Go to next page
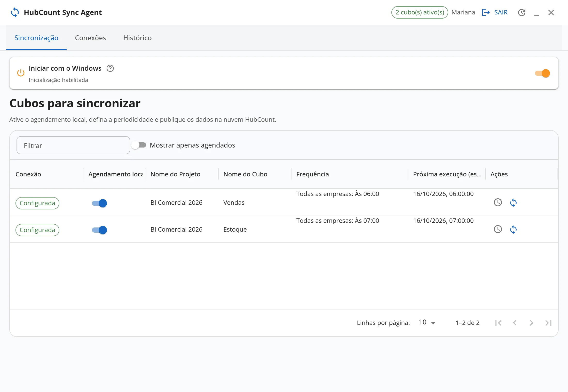The height and width of the screenshot is (392, 568). [x=531, y=323]
